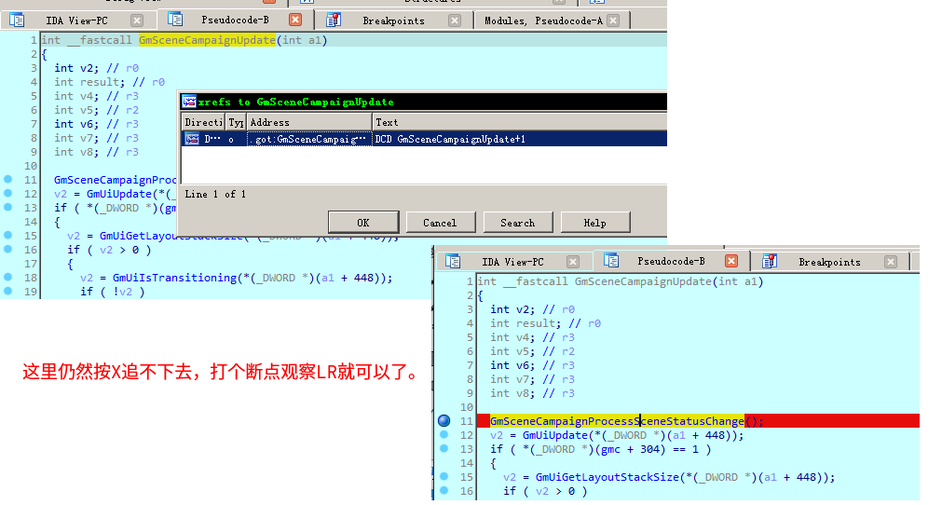Click 'if ( v2 > 0 )' line in lower window

545,491
